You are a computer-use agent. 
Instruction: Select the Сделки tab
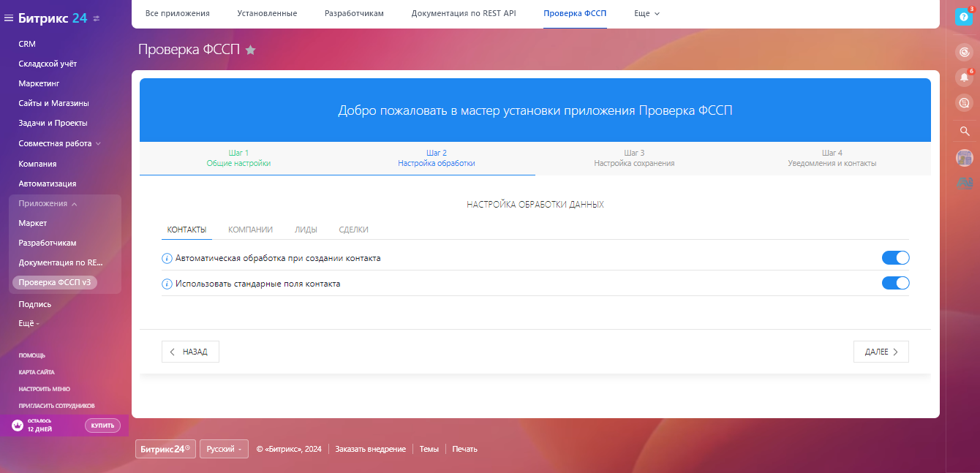(353, 230)
